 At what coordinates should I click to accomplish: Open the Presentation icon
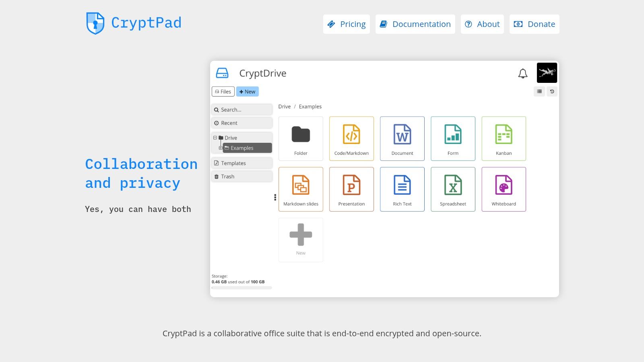(x=351, y=189)
